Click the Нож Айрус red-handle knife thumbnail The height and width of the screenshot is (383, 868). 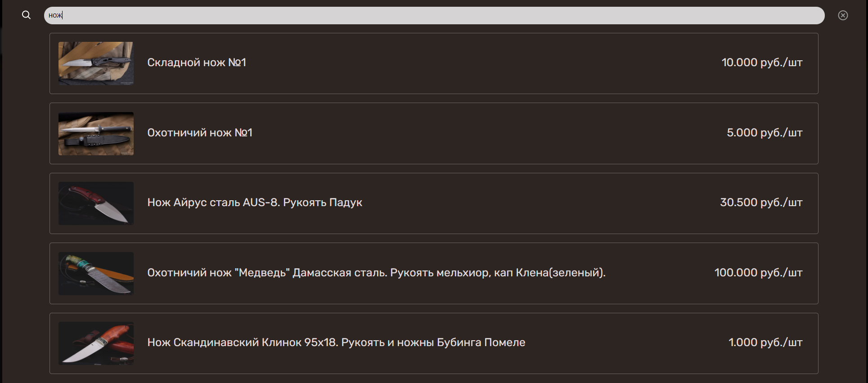[96, 203]
